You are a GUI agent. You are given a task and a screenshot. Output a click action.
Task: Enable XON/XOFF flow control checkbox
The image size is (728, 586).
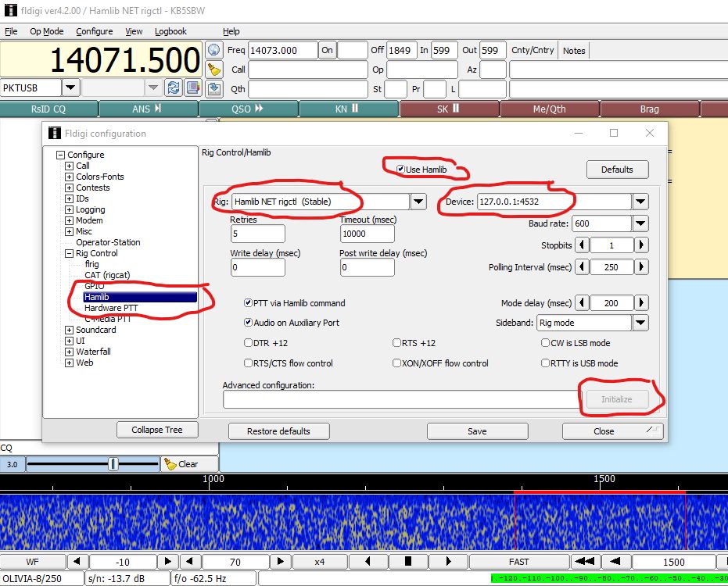tap(396, 363)
